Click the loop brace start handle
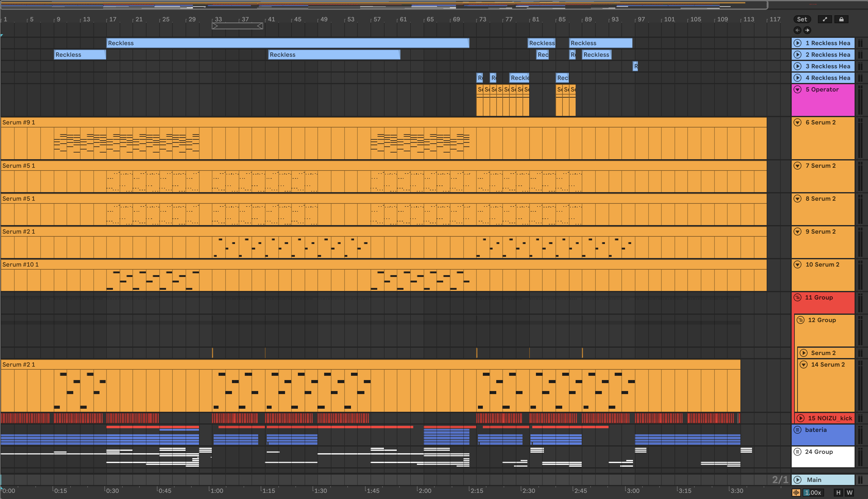Image resolution: width=868 pixels, height=499 pixels. pos(215,26)
